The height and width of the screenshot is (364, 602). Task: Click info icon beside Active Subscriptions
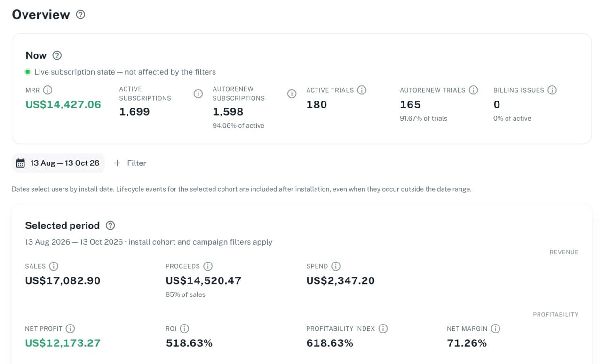(198, 93)
